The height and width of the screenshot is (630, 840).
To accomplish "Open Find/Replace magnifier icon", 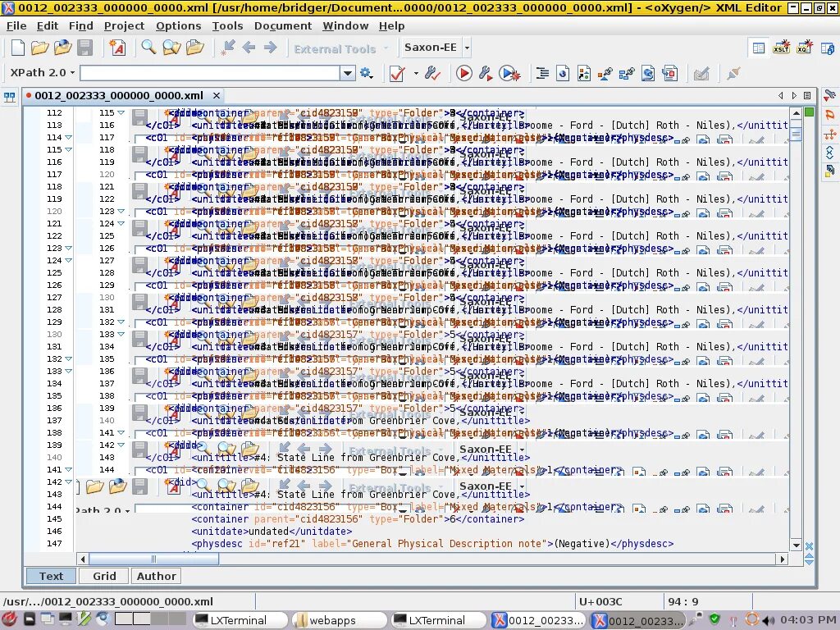I will [x=148, y=47].
